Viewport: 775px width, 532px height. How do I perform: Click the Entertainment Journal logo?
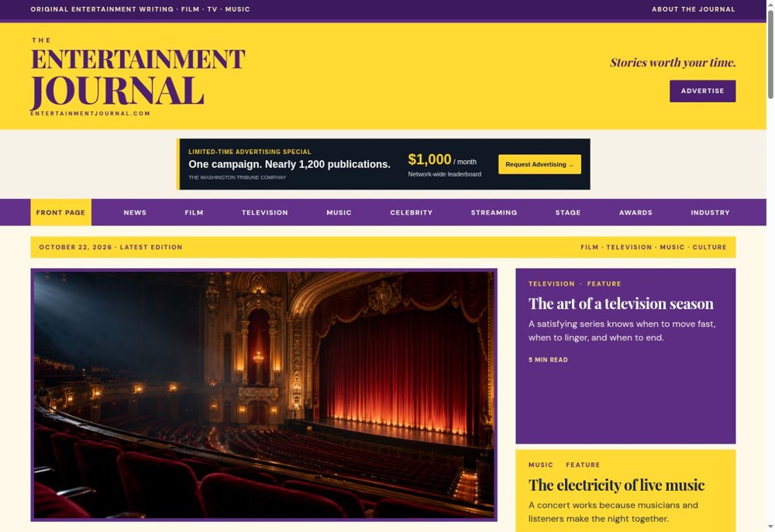(138, 77)
